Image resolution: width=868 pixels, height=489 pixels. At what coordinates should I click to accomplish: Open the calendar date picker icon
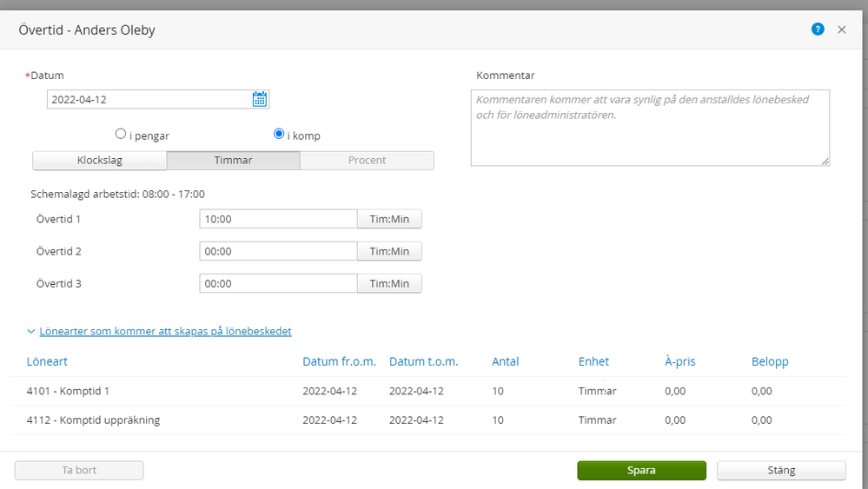(x=260, y=99)
